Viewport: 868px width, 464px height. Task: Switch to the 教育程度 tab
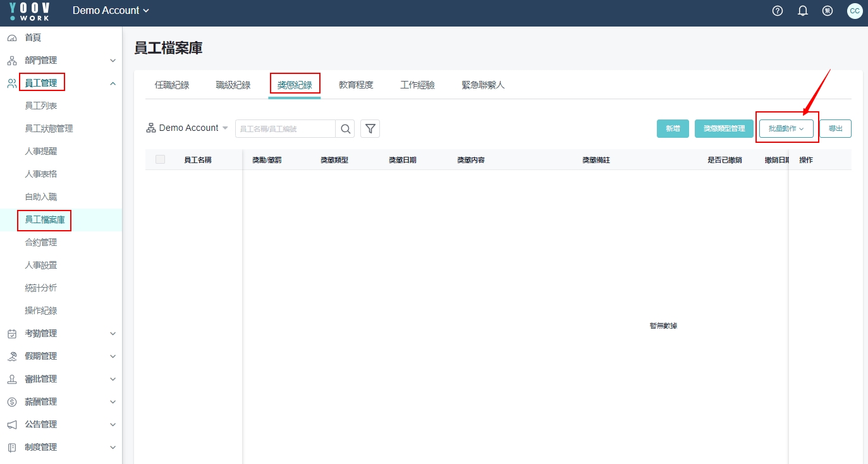[x=356, y=85]
